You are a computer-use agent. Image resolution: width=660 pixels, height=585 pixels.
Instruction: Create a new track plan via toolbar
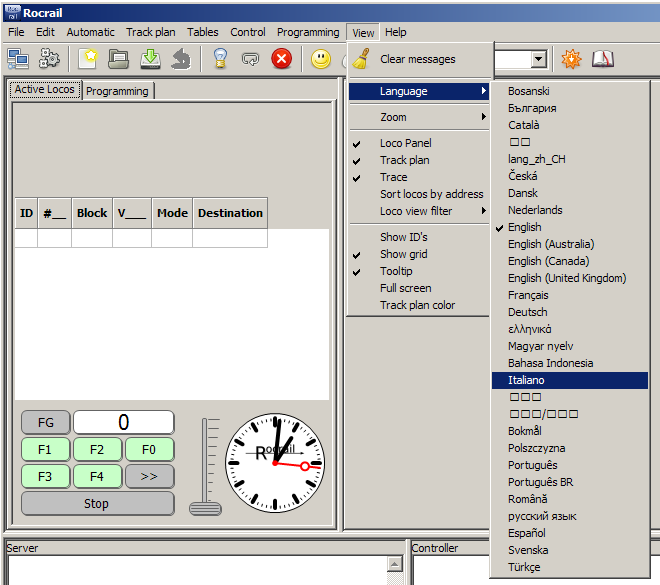(x=88, y=59)
